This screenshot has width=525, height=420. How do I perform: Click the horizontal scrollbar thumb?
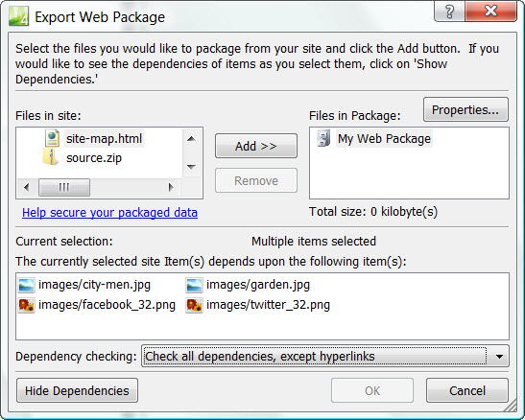pyautogui.click(x=64, y=187)
